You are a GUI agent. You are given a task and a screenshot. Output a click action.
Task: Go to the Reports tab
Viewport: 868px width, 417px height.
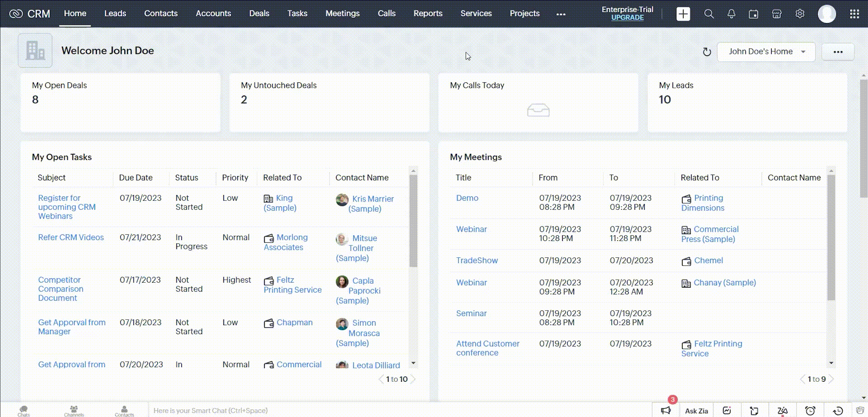(428, 14)
